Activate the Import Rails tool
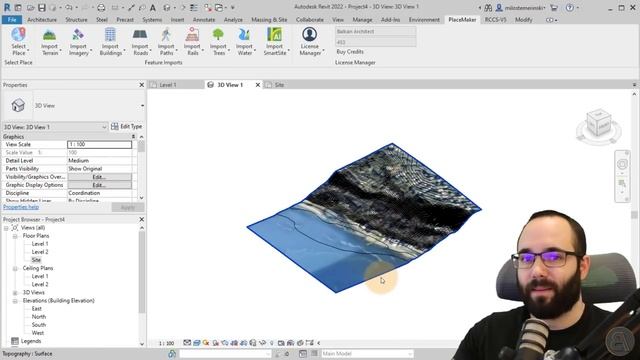640x360 pixels. 192,42
